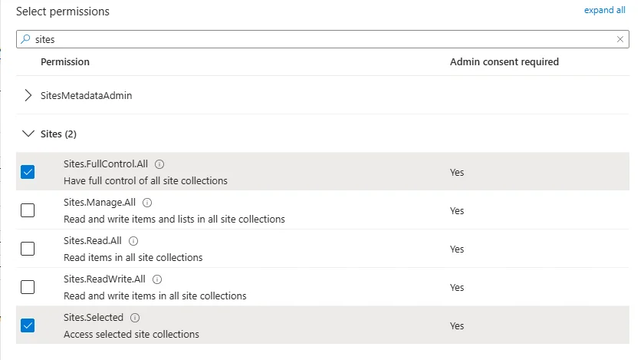644x360 pixels.
Task: Click the Yes value for Sites.Read.All
Action: pyautogui.click(x=457, y=249)
